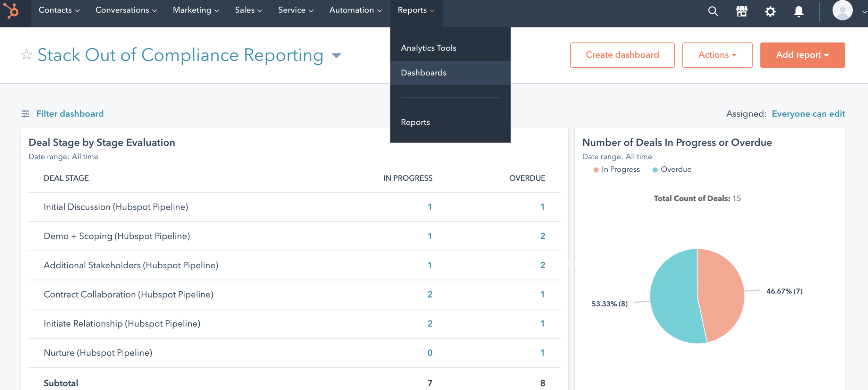Star the Stack Out of Compliance dashboard

(26, 55)
